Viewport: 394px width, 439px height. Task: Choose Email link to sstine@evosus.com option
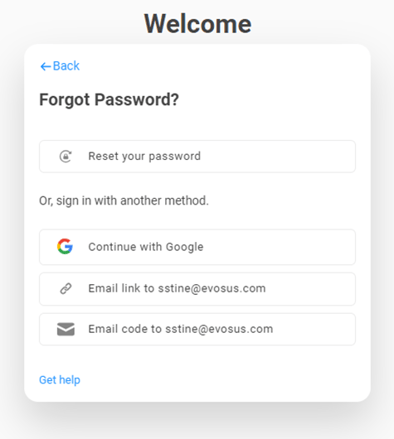pyautogui.click(x=197, y=289)
